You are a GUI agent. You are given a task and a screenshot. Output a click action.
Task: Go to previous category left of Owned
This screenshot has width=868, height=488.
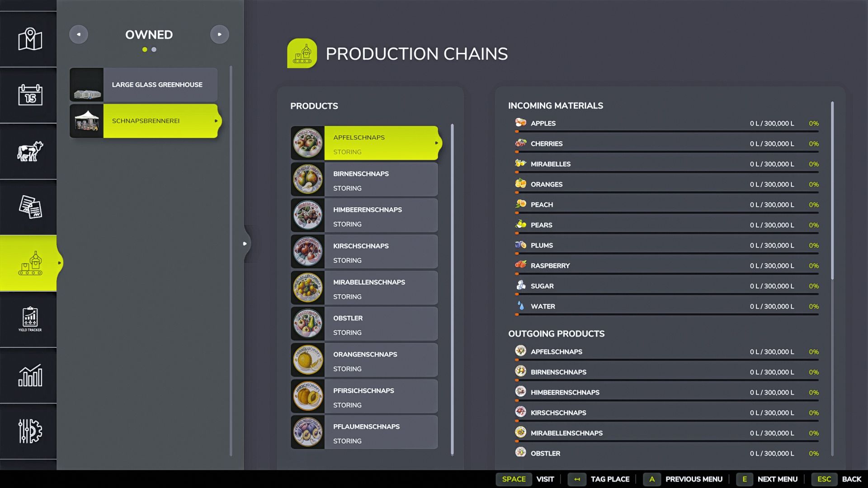pos(79,34)
